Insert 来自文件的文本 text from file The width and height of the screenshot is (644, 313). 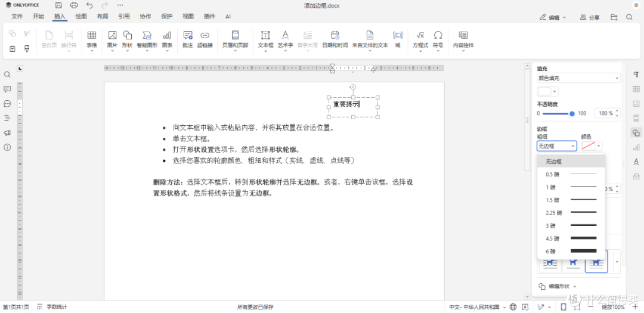click(x=370, y=41)
